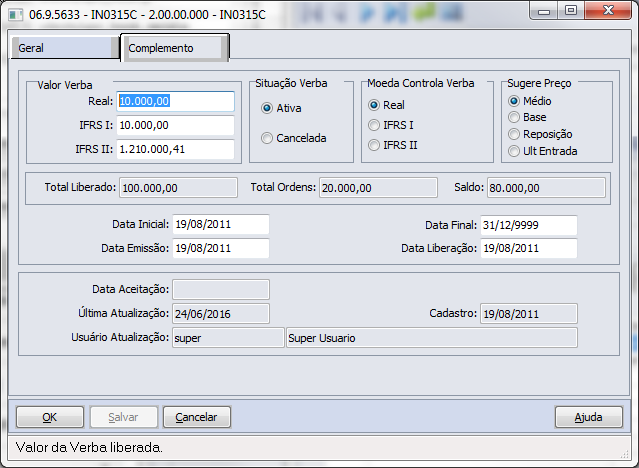639x468 pixels.
Task: Click the Usuário Atualização 'super' field
Action: pyautogui.click(x=228, y=338)
